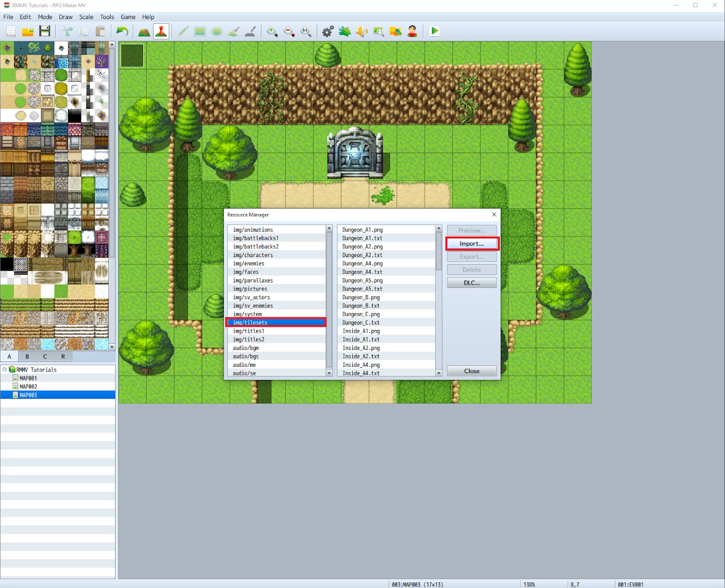This screenshot has height=588, width=725.
Task: Select MAP002 in the map tree
Action: (28, 387)
